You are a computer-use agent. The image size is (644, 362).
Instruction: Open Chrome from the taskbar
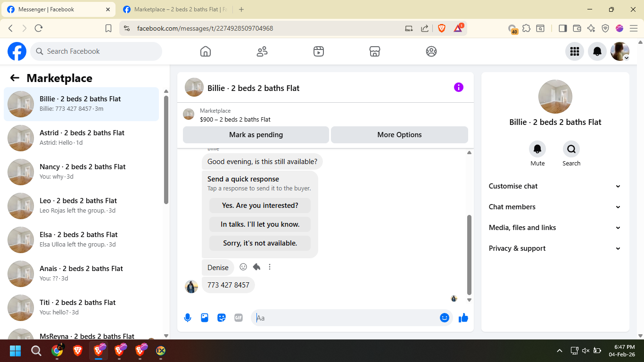[x=57, y=351]
